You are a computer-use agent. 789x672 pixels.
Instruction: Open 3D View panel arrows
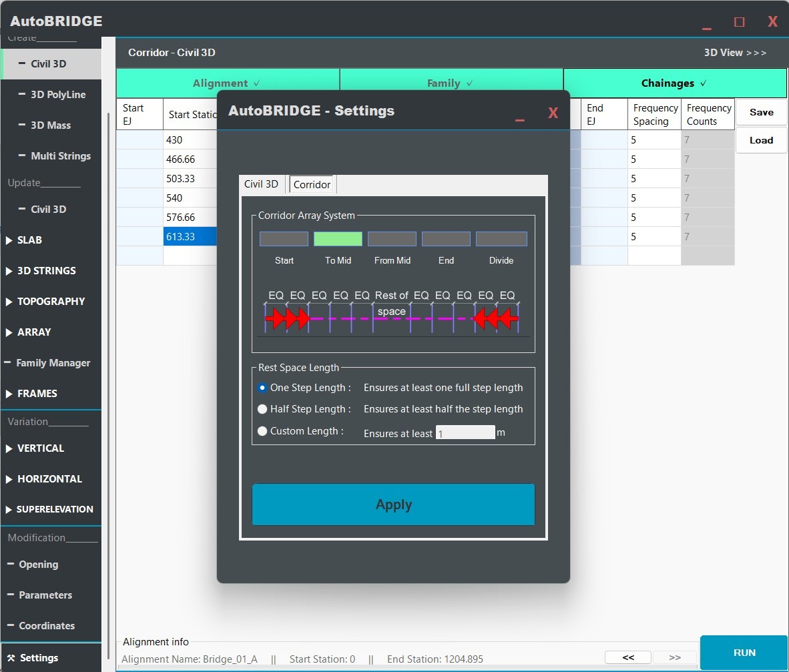coord(735,53)
